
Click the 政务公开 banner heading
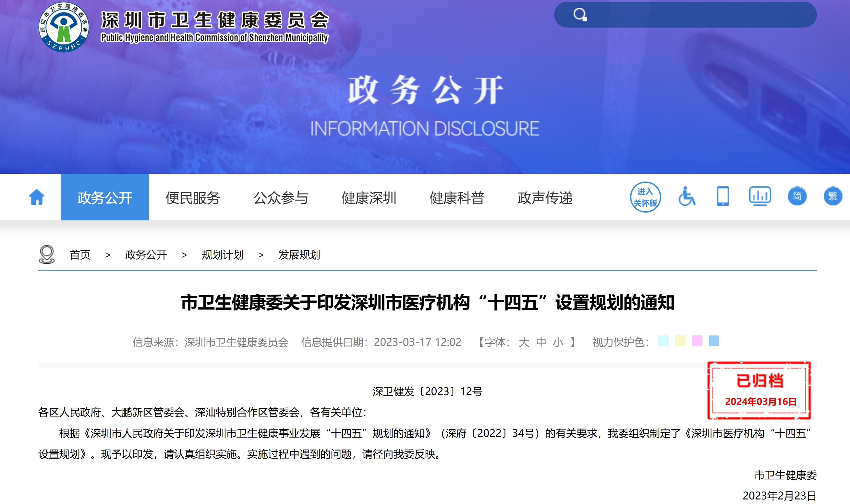[425, 90]
